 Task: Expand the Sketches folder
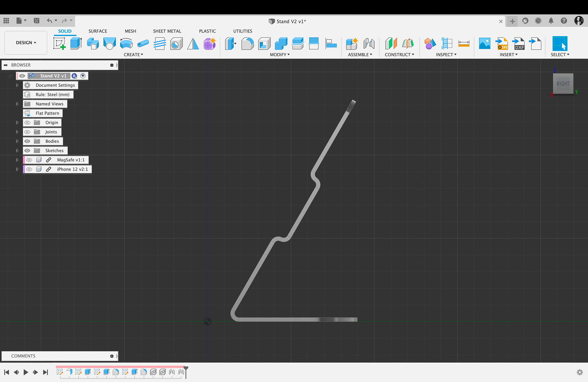point(17,151)
